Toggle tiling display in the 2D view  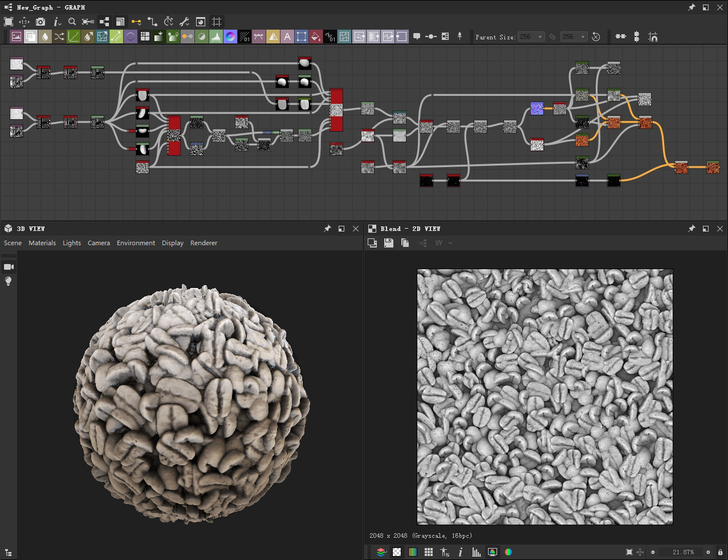[x=429, y=552]
